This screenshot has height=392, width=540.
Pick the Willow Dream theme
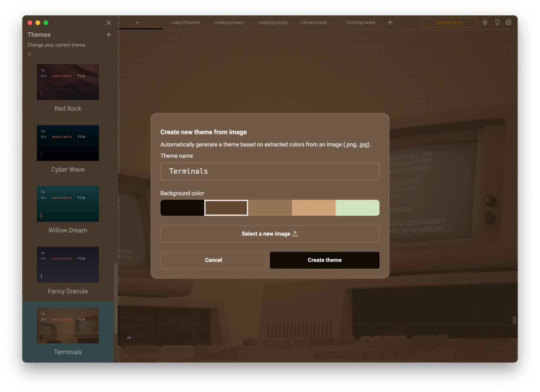pos(68,204)
